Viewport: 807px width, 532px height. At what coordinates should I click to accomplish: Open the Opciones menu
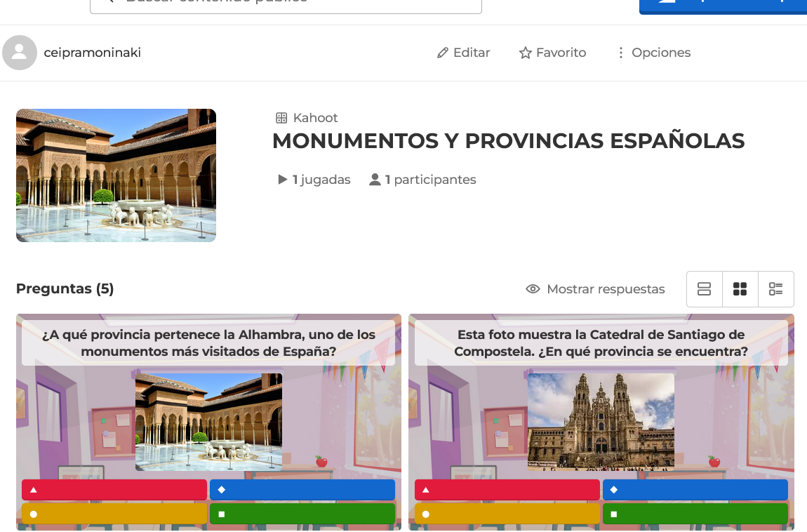[x=653, y=53]
